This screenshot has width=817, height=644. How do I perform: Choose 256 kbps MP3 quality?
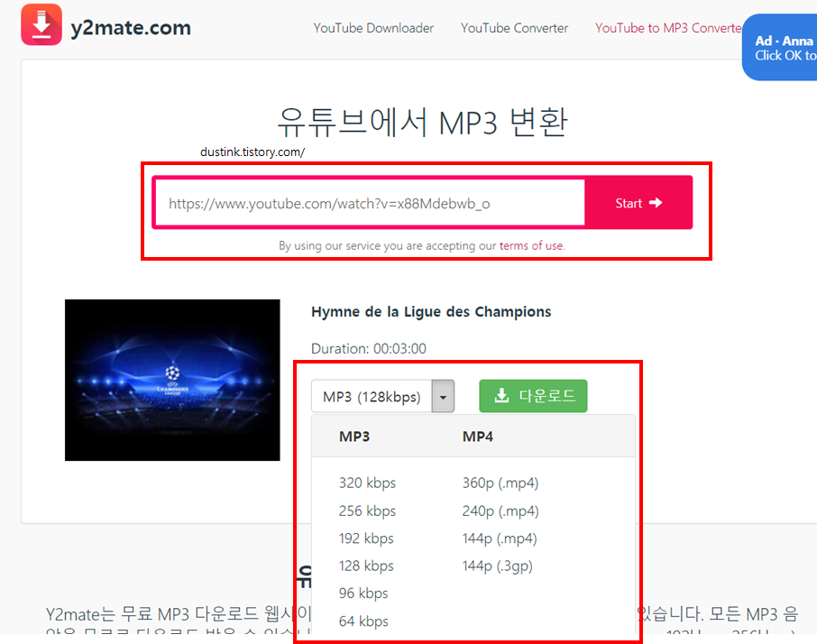[x=367, y=511]
